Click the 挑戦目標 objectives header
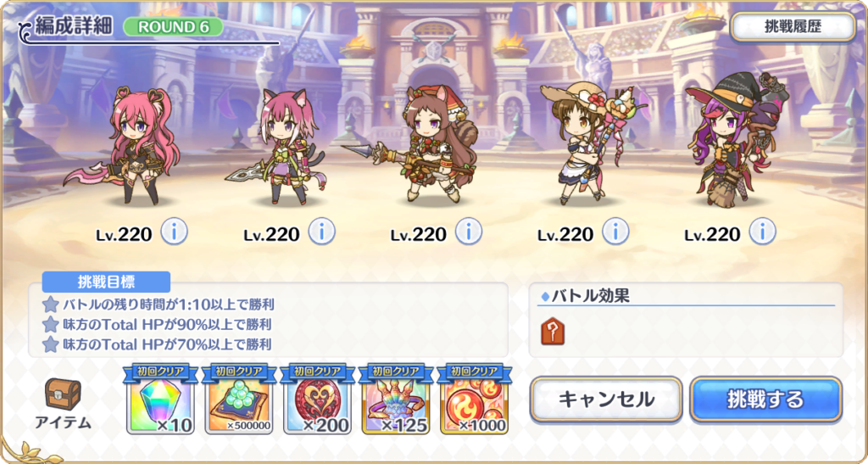868x464 pixels. point(106,282)
